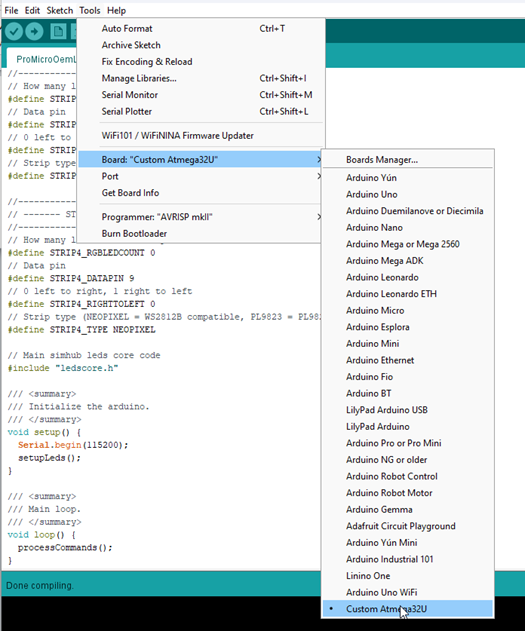The image size is (525, 631).
Task: Click the Upload arrow icon
Action: pos(34,31)
